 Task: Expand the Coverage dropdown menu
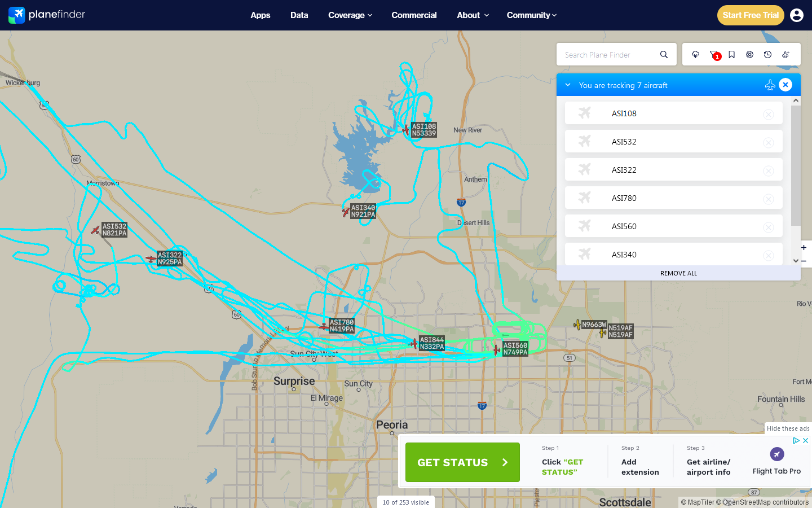point(350,15)
